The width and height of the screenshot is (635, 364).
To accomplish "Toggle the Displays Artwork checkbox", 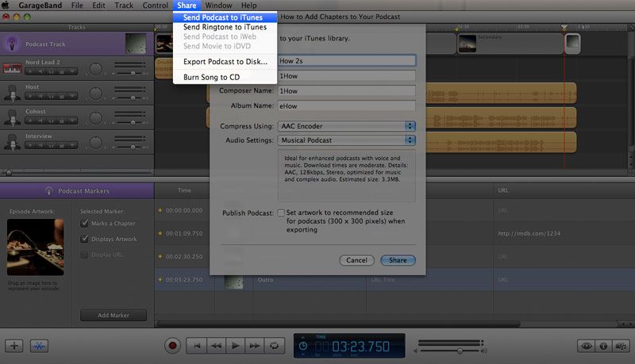I will click(x=85, y=239).
